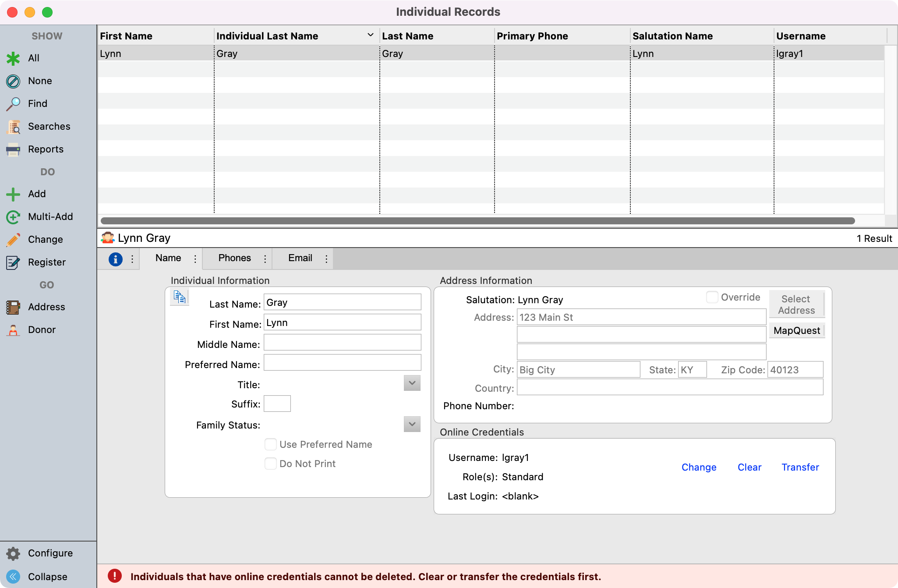Expand the Family Status dropdown

[412, 424]
